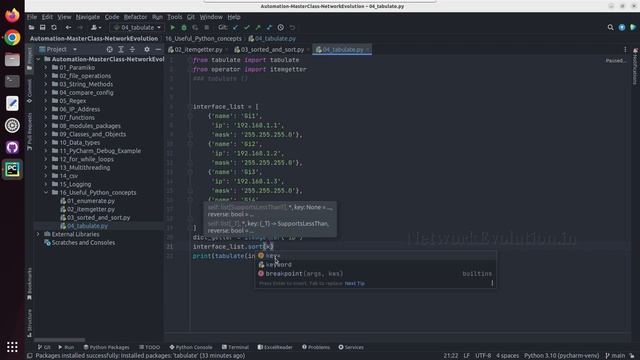Image resolution: width=640 pixels, height=360 pixels.
Task: Open the File menu
Action: pos(32,17)
